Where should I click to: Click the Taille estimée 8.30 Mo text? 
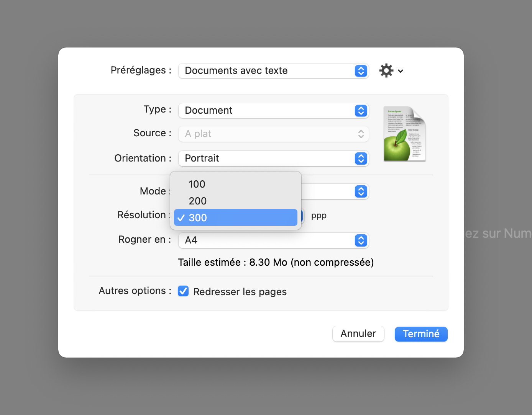276,262
